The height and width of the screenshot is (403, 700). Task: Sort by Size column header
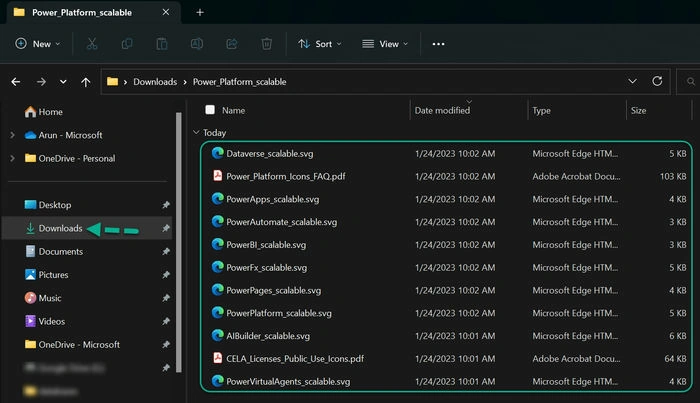point(638,110)
